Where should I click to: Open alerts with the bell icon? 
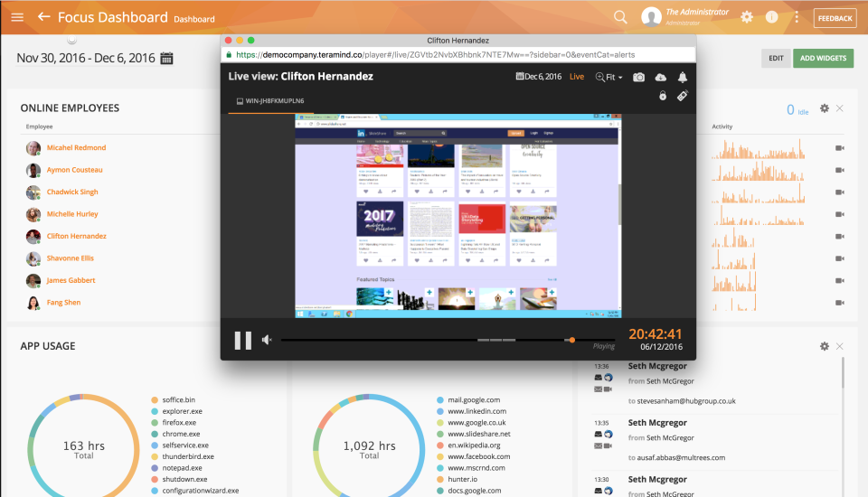pyautogui.click(x=683, y=78)
